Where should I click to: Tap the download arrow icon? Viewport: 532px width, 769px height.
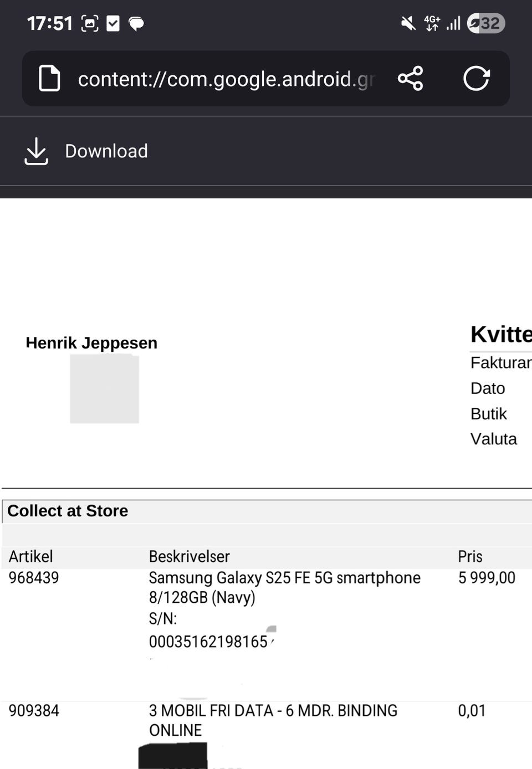click(36, 151)
